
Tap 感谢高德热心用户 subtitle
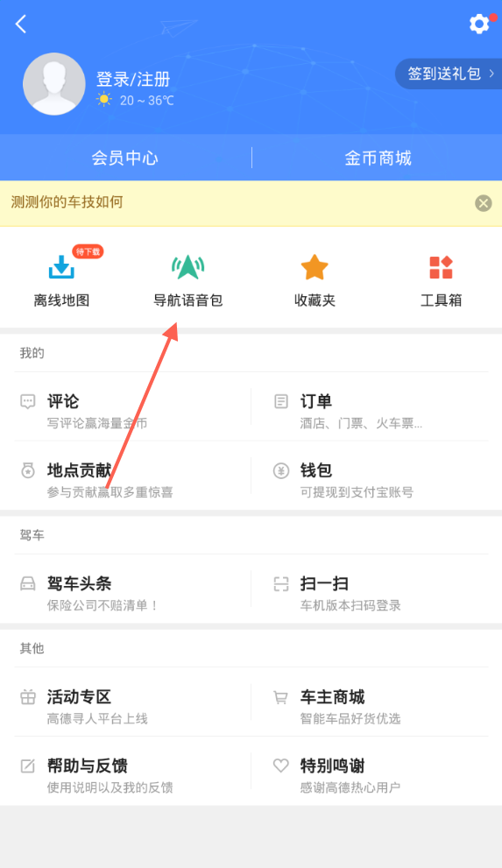click(351, 787)
